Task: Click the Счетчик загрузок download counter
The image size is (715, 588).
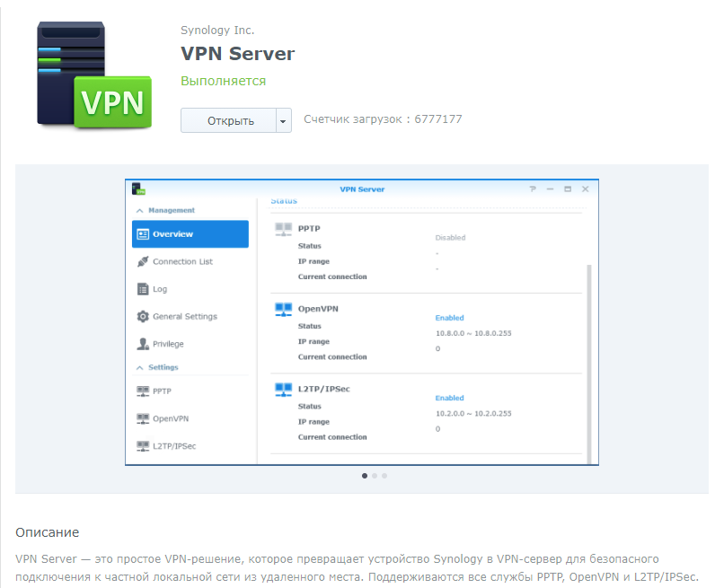Action: click(x=383, y=119)
